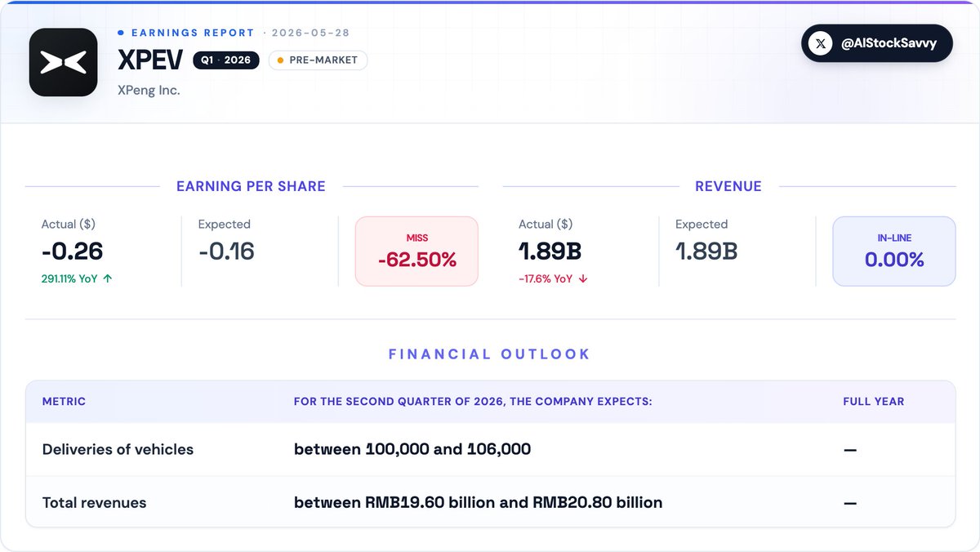Click the XPeng Inc. company name

(149, 90)
